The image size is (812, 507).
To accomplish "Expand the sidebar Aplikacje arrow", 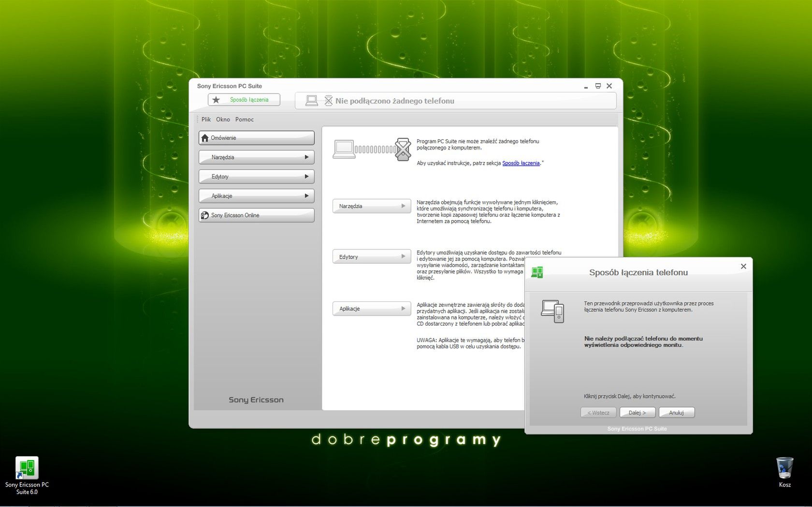I will pos(306,196).
